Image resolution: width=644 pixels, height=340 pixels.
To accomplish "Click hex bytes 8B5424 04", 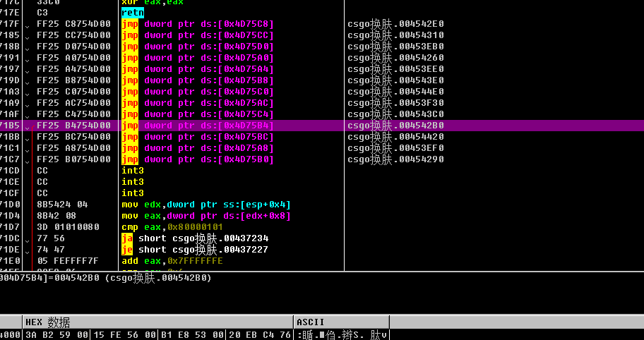I will coord(62,205).
